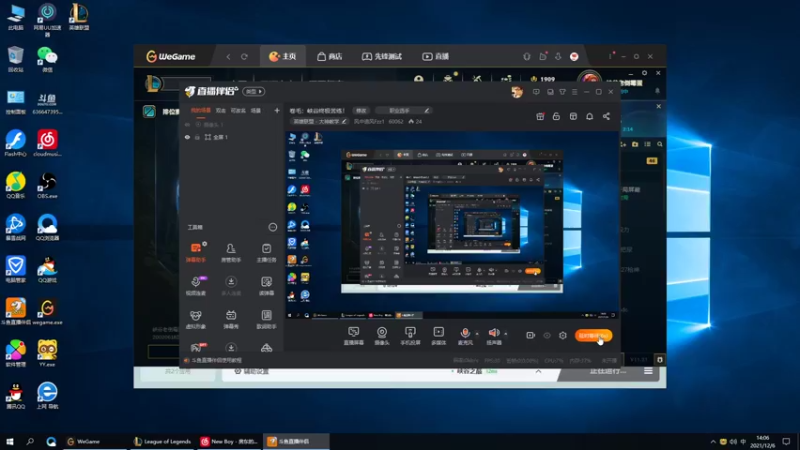Open Windows Start menu
This screenshot has width=800, height=450.
(9, 441)
